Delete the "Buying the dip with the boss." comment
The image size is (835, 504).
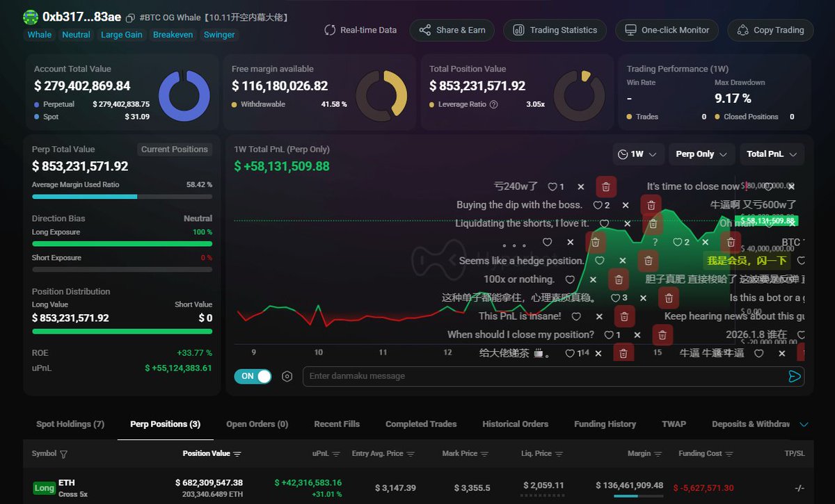click(x=651, y=205)
